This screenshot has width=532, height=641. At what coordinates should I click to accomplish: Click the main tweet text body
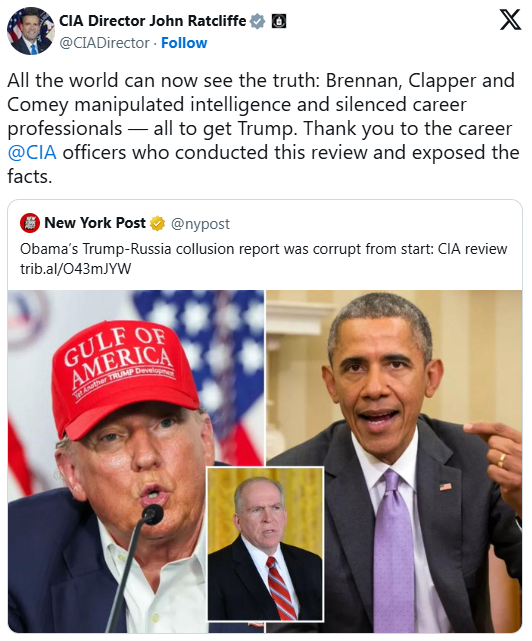point(264,128)
